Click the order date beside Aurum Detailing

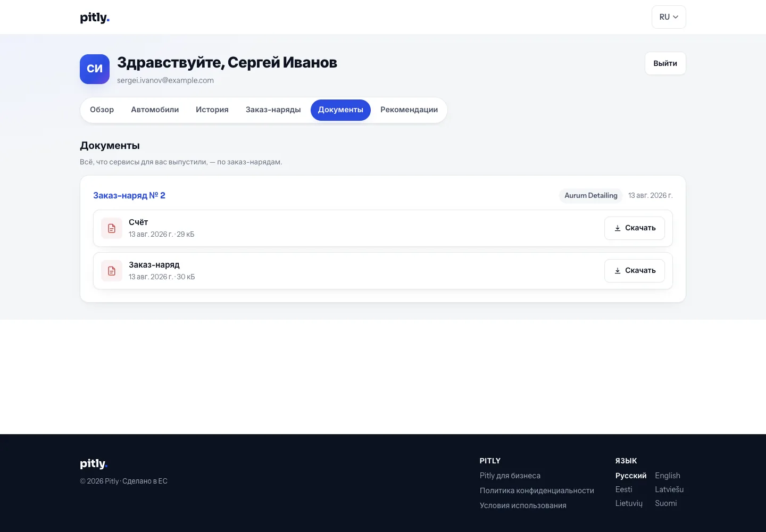651,196
